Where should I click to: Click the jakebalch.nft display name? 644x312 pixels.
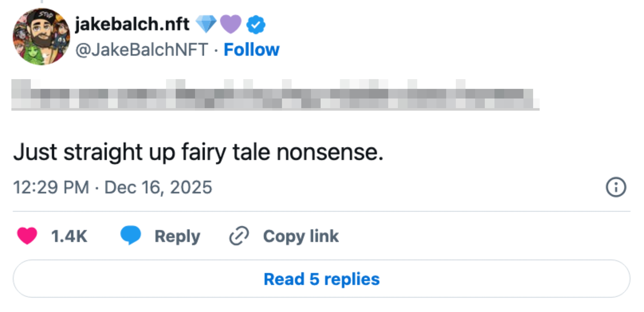pos(132,24)
